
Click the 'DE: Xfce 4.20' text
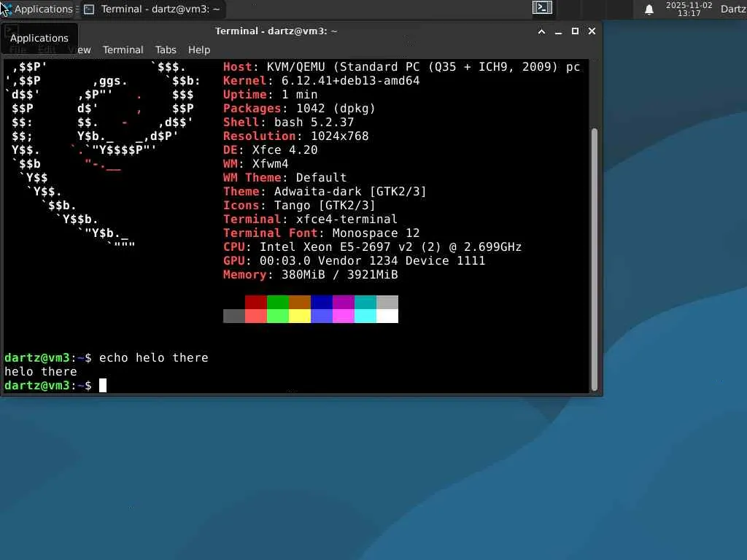click(270, 150)
